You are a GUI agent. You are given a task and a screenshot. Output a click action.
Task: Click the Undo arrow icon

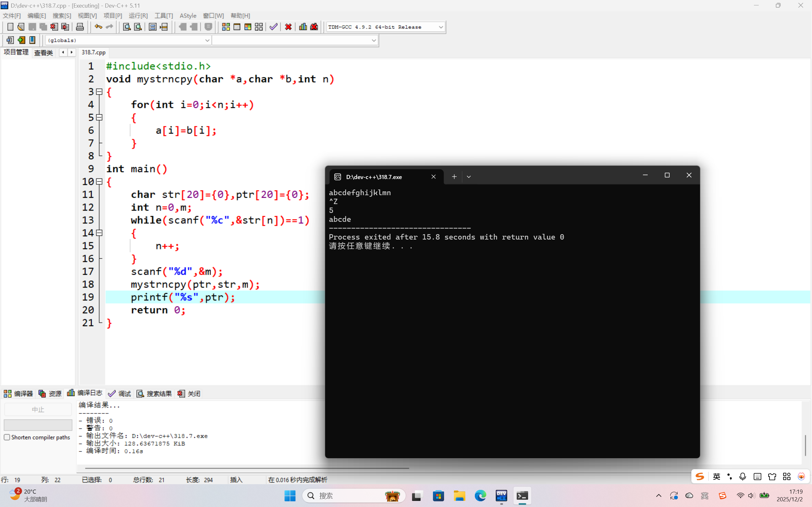[x=98, y=27]
